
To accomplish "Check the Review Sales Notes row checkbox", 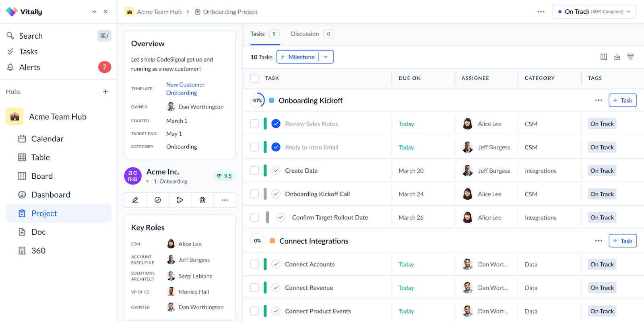I will click(x=254, y=124).
